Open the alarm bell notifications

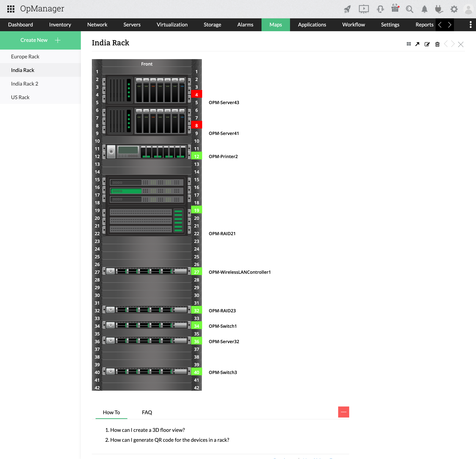pyautogui.click(x=424, y=9)
